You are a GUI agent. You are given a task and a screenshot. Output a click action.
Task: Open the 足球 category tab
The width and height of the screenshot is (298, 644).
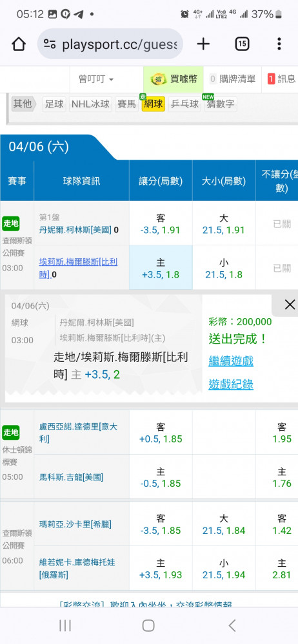54,104
